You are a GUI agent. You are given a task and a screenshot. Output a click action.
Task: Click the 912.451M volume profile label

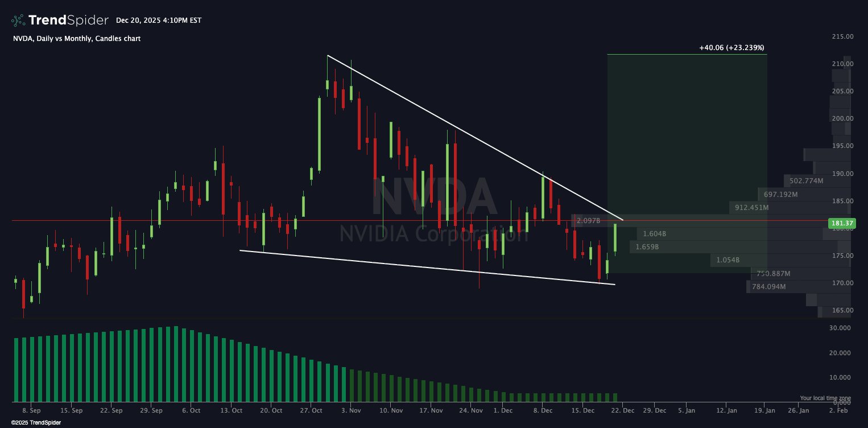(x=752, y=208)
